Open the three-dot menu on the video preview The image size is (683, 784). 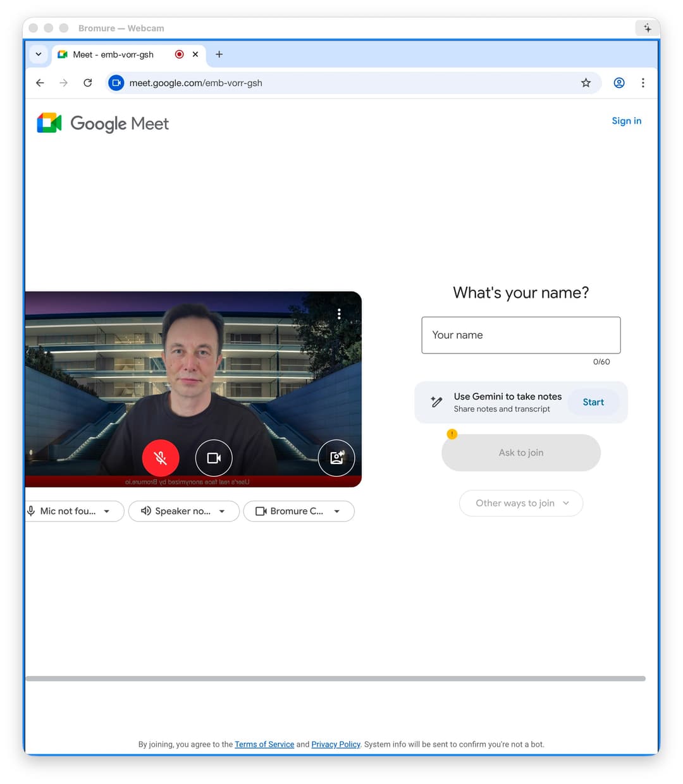(339, 314)
